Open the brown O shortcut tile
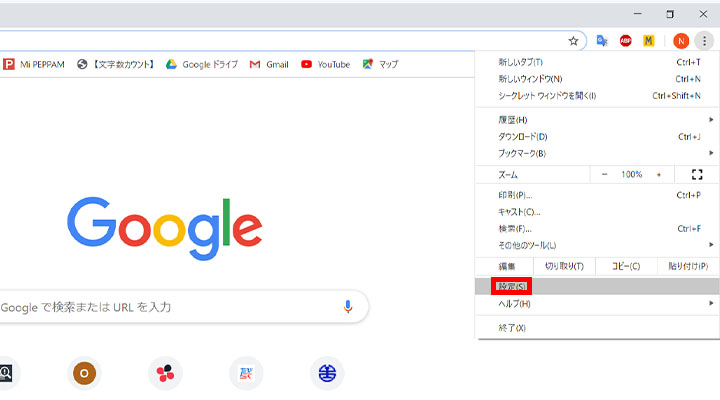The image size is (720, 400). pos(84,373)
